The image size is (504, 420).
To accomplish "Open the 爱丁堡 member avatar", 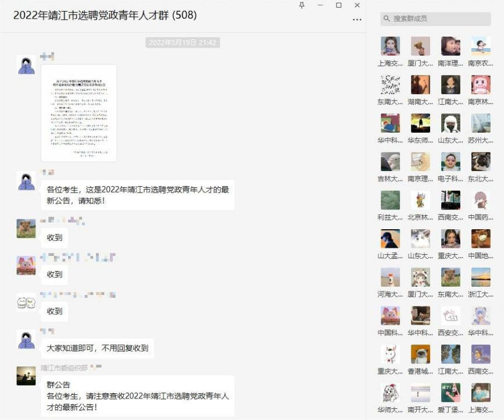I will click(x=450, y=392).
